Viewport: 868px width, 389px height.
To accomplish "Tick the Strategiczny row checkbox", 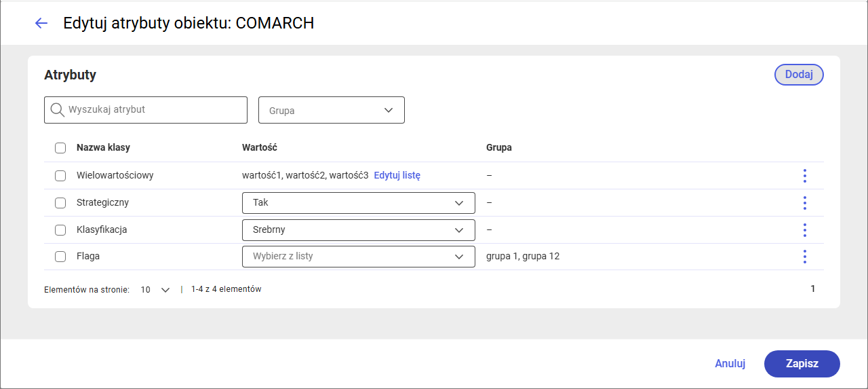I will pyautogui.click(x=60, y=203).
